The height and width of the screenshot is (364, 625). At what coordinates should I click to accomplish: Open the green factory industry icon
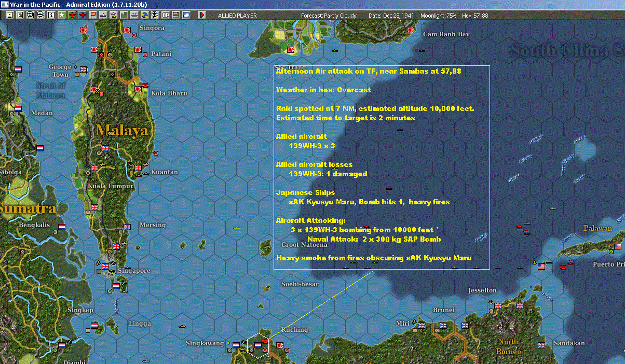pyautogui.click(x=124, y=15)
